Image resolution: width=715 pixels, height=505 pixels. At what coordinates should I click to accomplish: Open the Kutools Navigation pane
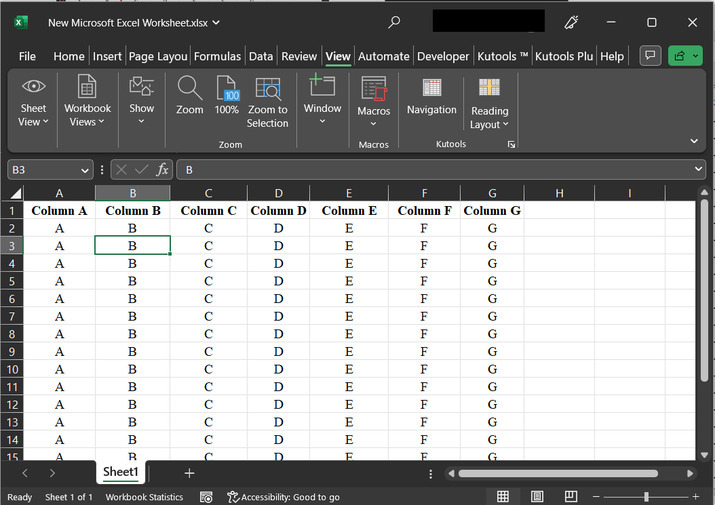tap(431, 97)
